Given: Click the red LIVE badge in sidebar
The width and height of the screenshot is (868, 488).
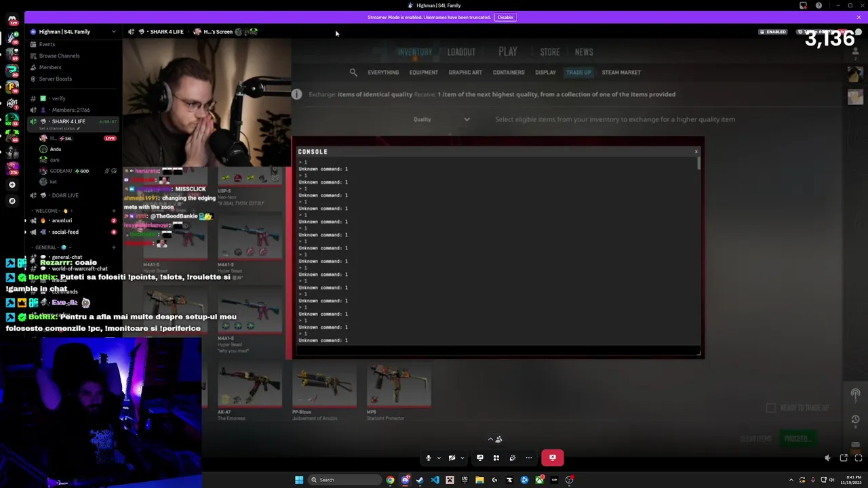Looking at the screenshot, I should [x=110, y=138].
